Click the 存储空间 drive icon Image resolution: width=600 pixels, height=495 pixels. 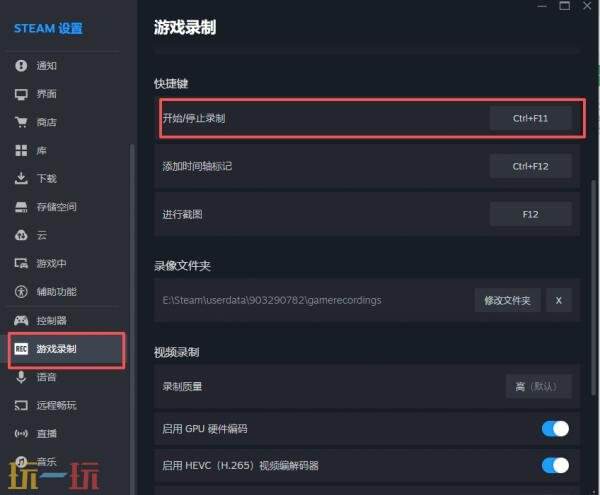21,207
